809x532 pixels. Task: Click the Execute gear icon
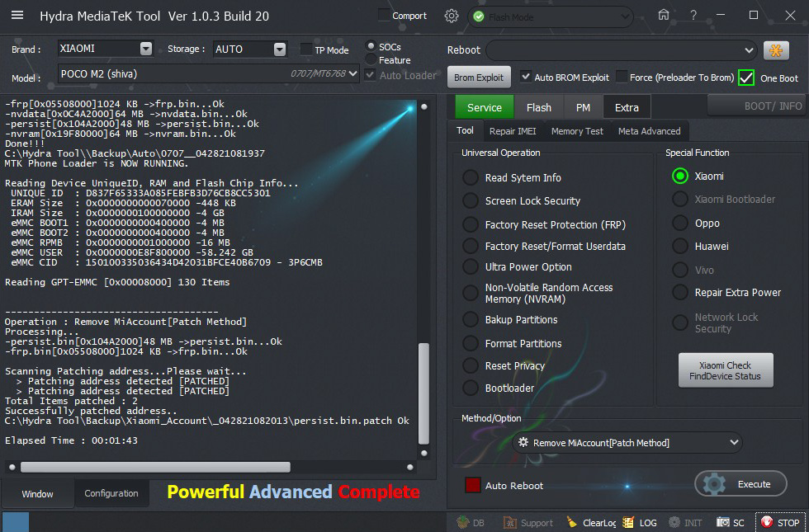[x=715, y=484]
